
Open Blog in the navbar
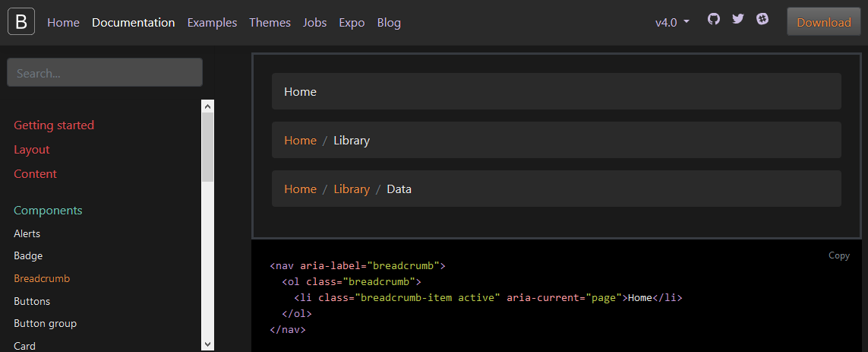(x=389, y=23)
